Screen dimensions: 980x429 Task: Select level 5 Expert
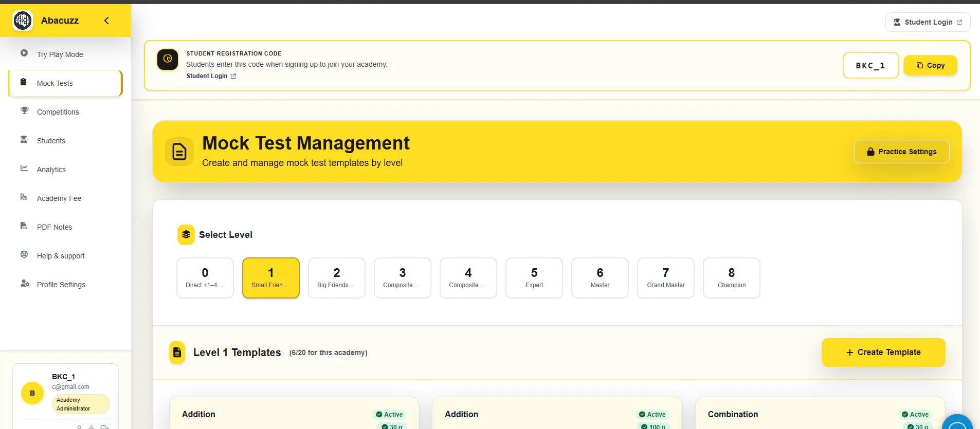click(x=534, y=278)
